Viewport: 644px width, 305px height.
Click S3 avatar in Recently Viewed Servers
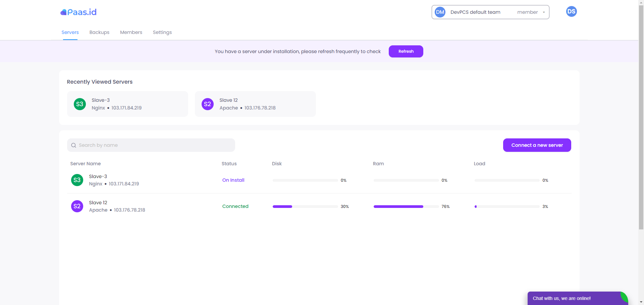point(80,104)
